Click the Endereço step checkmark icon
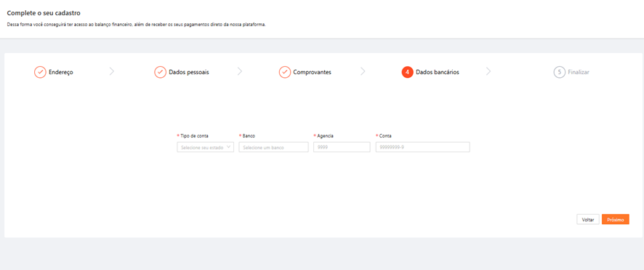Image resolution: width=644 pixels, height=270 pixels. pyautogui.click(x=40, y=72)
